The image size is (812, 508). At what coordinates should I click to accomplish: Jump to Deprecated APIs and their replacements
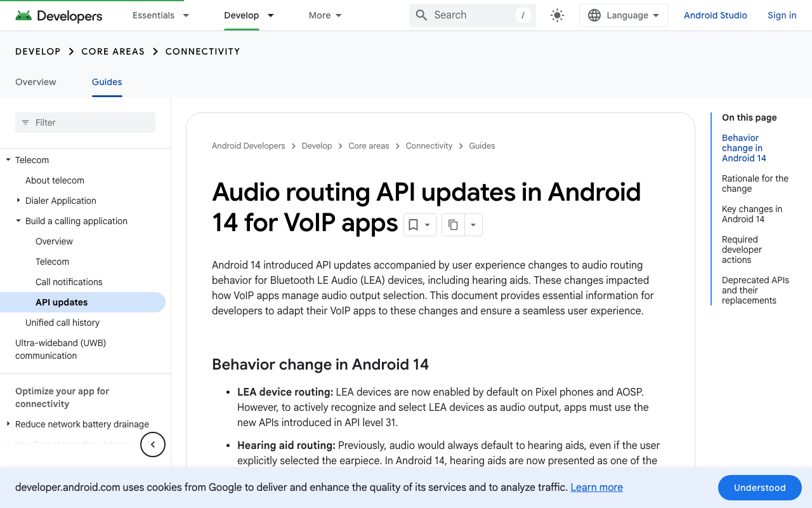coord(755,290)
